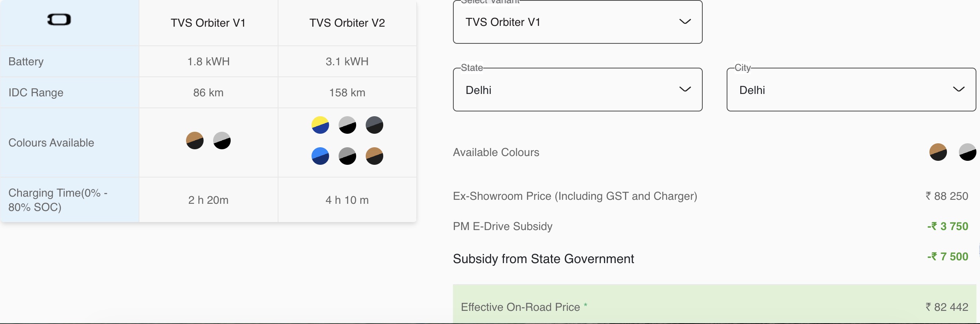
Task: Select silver swatch beside Available Colours
Action: tap(967, 152)
